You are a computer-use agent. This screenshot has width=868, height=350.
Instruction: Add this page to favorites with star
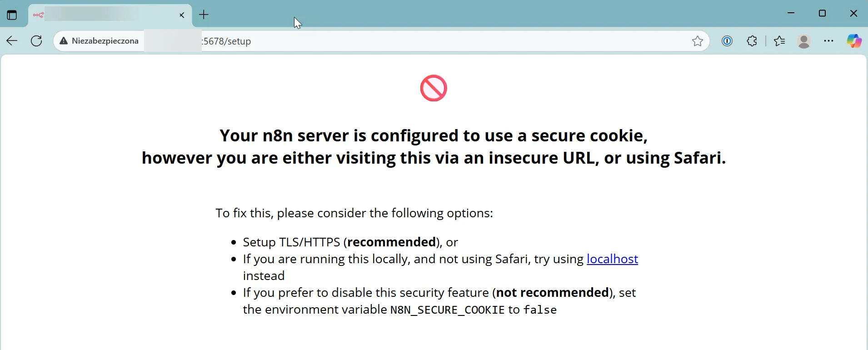click(x=697, y=41)
